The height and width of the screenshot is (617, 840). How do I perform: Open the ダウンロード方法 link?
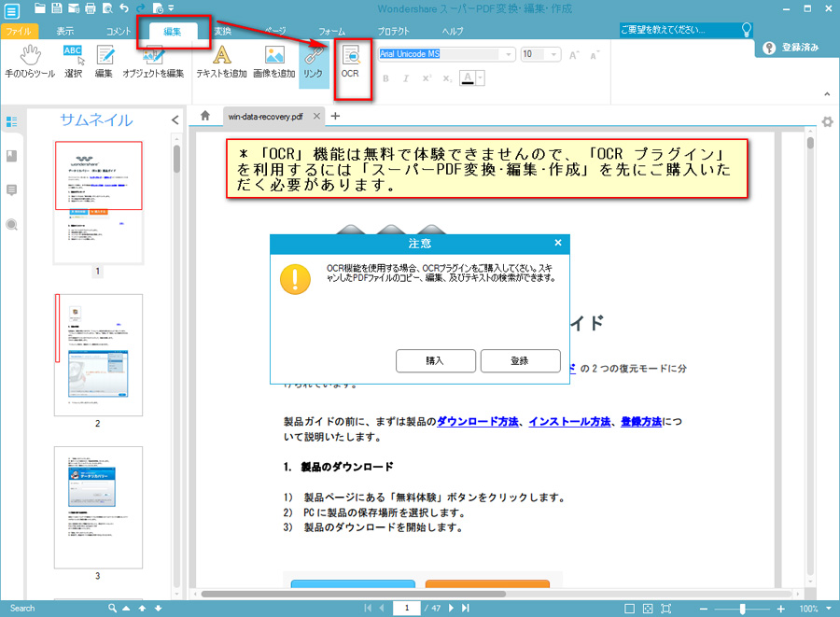coord(478,422)
